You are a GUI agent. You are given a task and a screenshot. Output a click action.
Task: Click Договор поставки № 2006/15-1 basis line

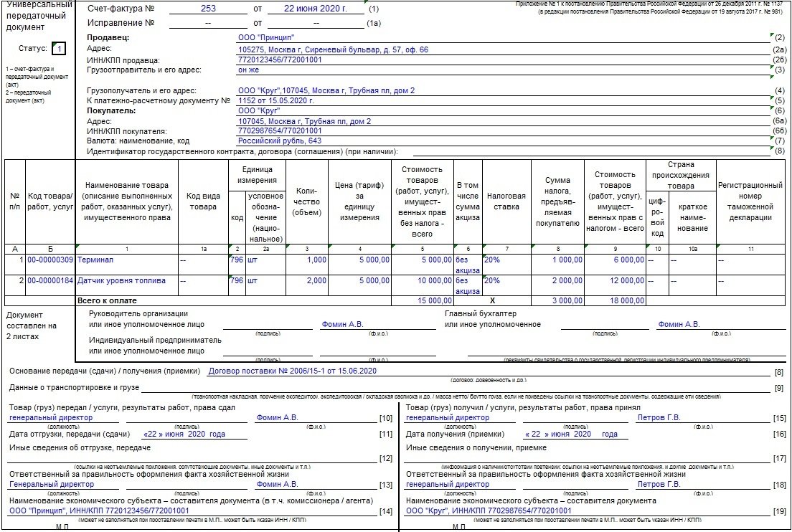point(293,371)
